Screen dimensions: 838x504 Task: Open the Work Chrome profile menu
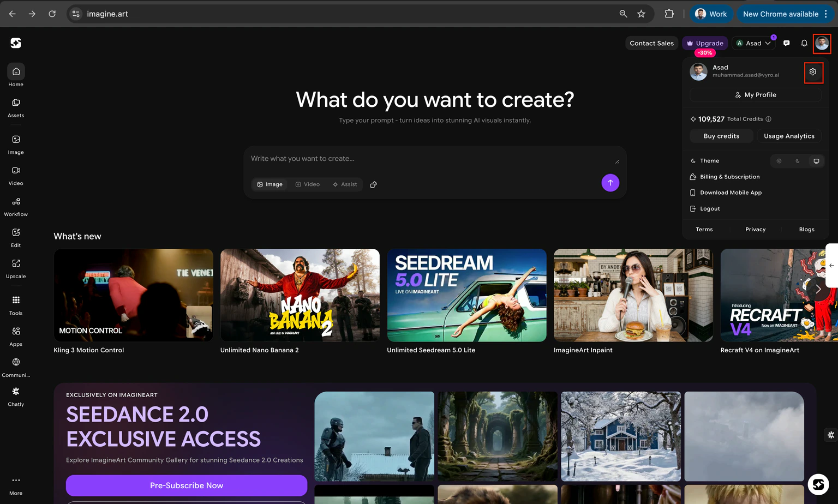tap(711, 14)
